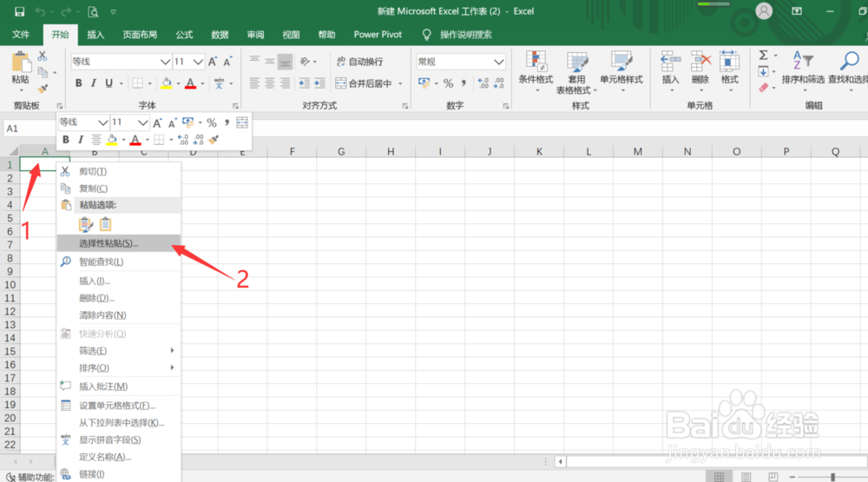This screenshot has height=482, width=868.
Task: Click the Orientation text-angle icon
Action: coord(305,62)
